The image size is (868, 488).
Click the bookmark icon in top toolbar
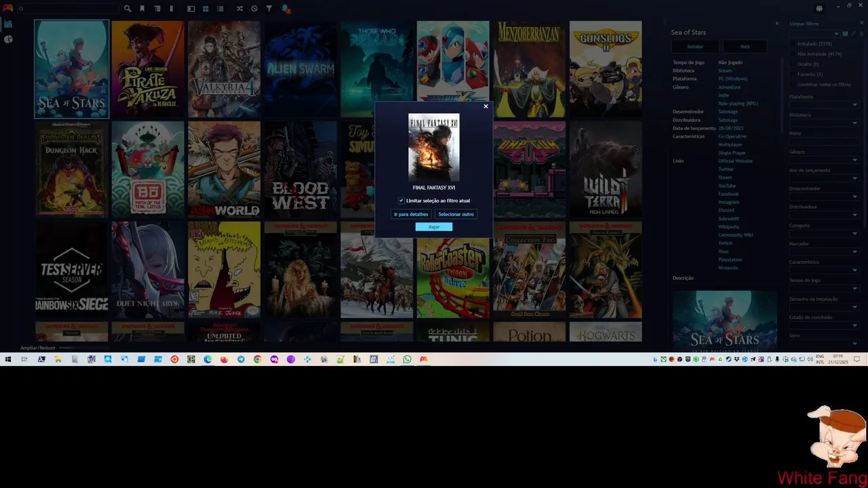click(142, 9)
